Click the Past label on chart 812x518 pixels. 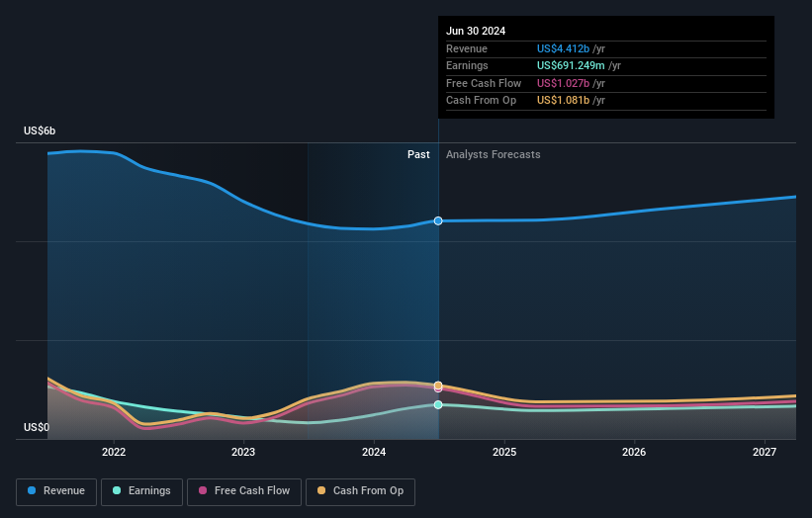point(418,155)
